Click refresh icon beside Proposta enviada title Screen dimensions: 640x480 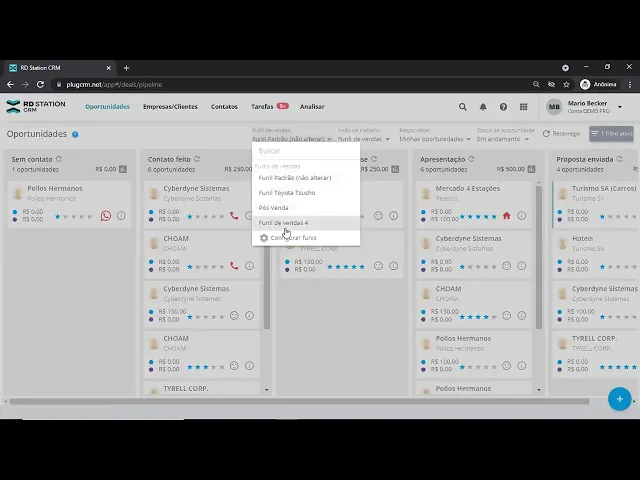[x=620, y=159]
